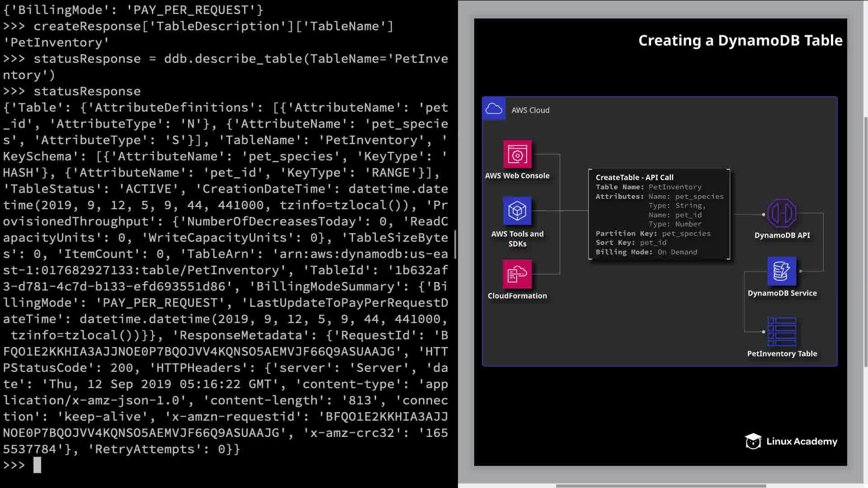Image resolution: width=868 pixels, height=488 pixels.
Task: Click the horizontal scrollbar below the slide
Action: click(x=660, y=486)
